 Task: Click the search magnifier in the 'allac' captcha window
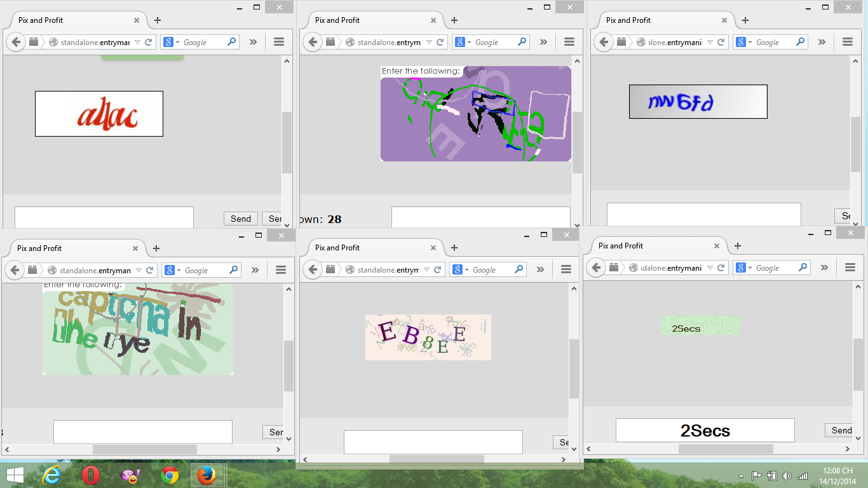[x=232, y=42]
